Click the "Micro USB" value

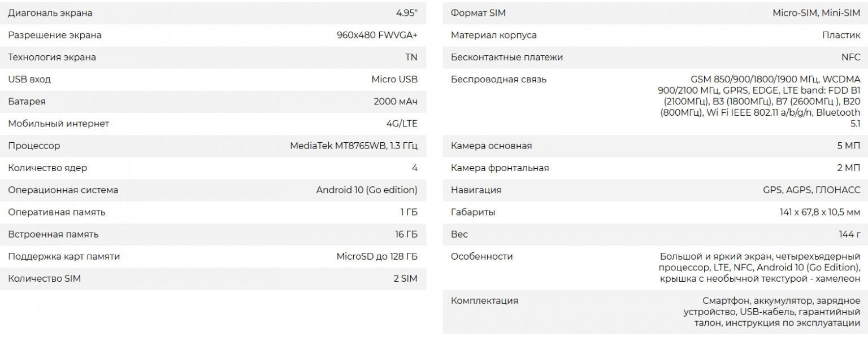pos(394,80)
